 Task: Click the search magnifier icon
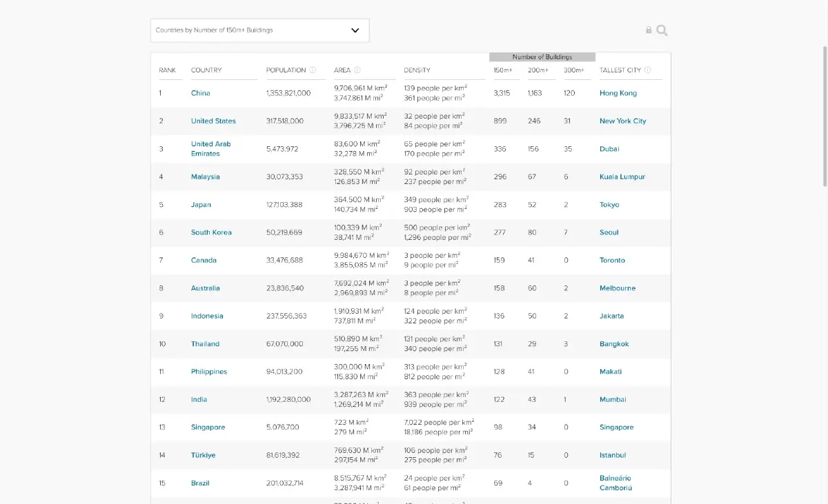click(662, 30)
